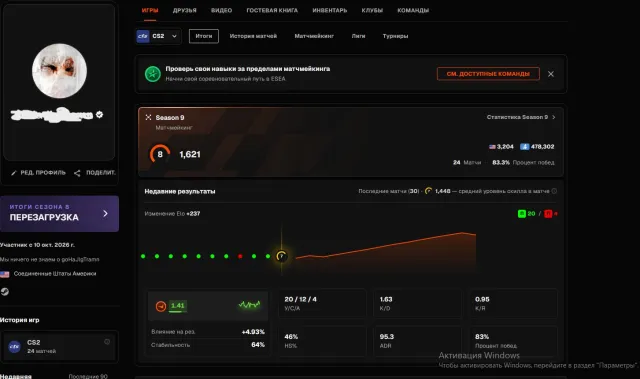Click the СМ. ДОСТУПНЫЕ КОМАНДЫ button

pos(488,74)
